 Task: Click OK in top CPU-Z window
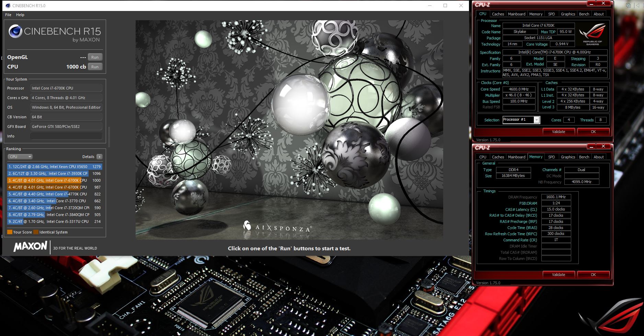click(x=593, y=132)
